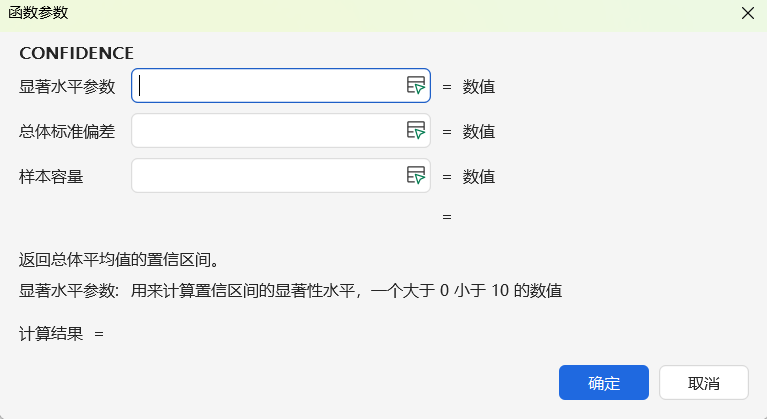767x419 pixels.
Task: Click the 显著水平参数 field label
Action: [x=67, y=86]
